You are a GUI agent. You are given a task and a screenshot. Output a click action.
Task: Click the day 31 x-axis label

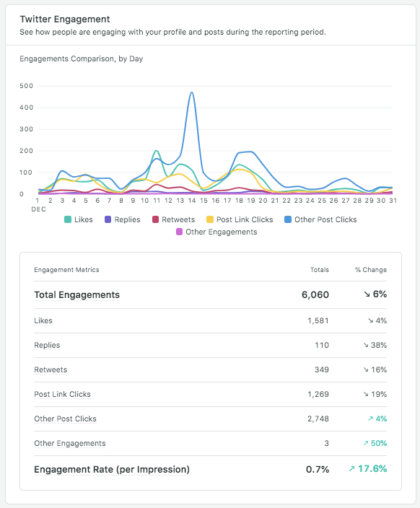tap(393, 201)
